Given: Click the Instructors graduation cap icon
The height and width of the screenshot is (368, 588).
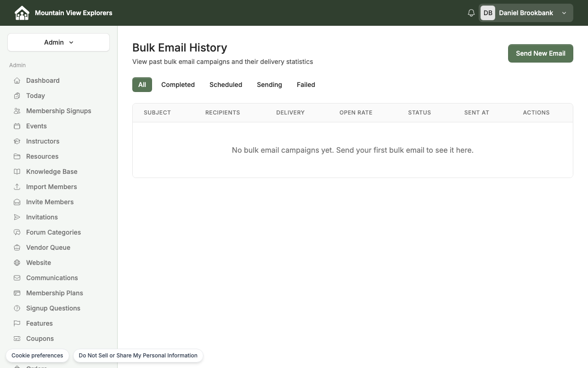Looking at the screenshot, I should pos(17,141).
